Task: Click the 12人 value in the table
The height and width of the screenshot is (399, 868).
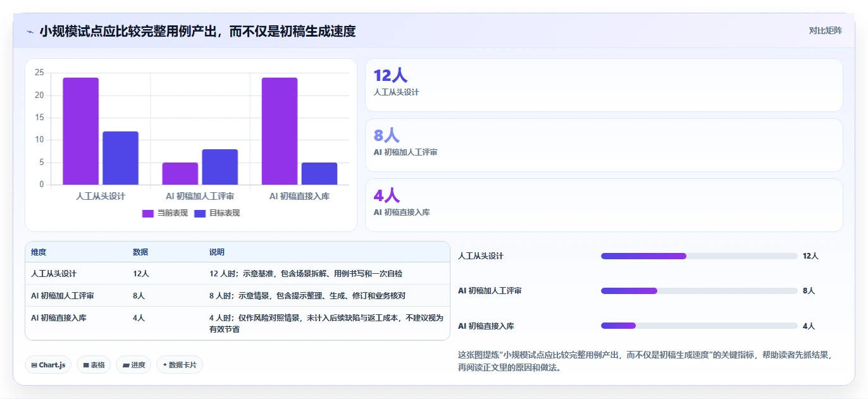Action: click(x=141, y=274)
